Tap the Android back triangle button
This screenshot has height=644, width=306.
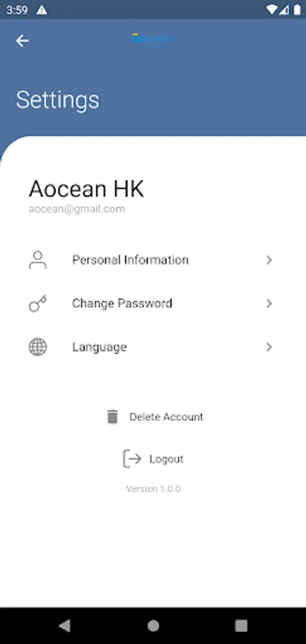coord(65,625)
